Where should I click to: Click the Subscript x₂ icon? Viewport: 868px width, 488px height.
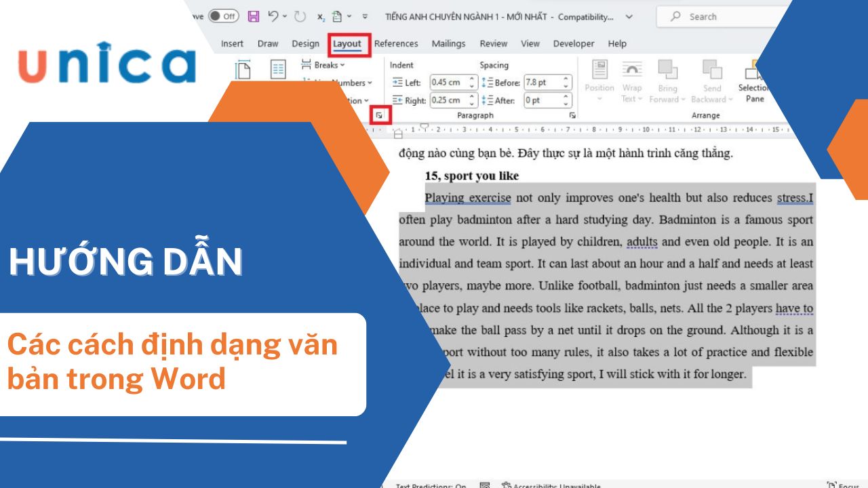pyautogui.click(x=321, y=16)
